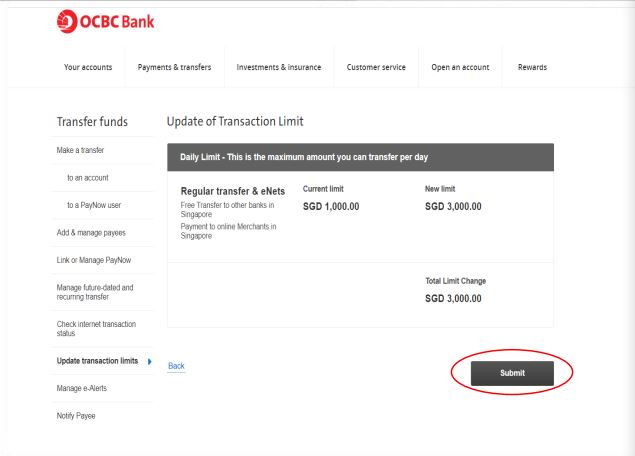
Task: Go Back to previous page
Action: click(175, 366)
